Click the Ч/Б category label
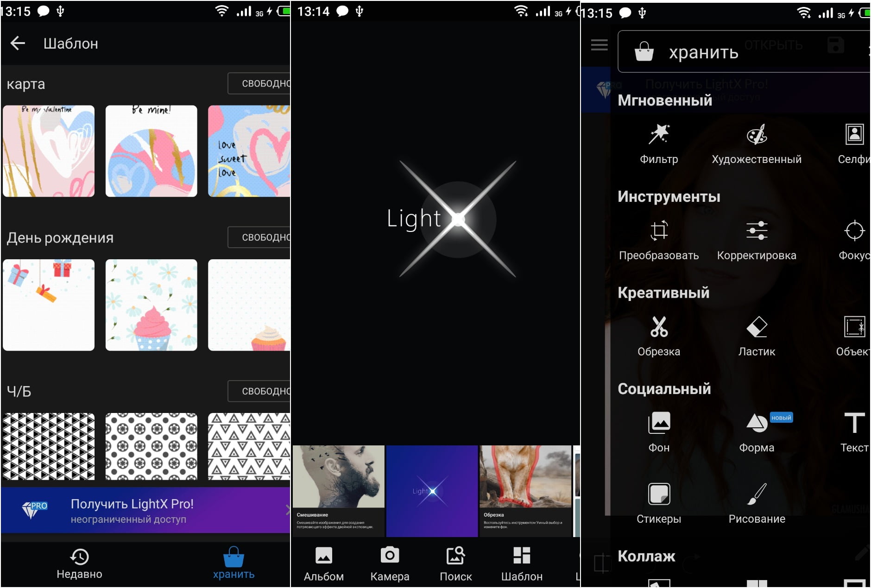This screenshot has height=588, width=871. [x=19, y=391]
